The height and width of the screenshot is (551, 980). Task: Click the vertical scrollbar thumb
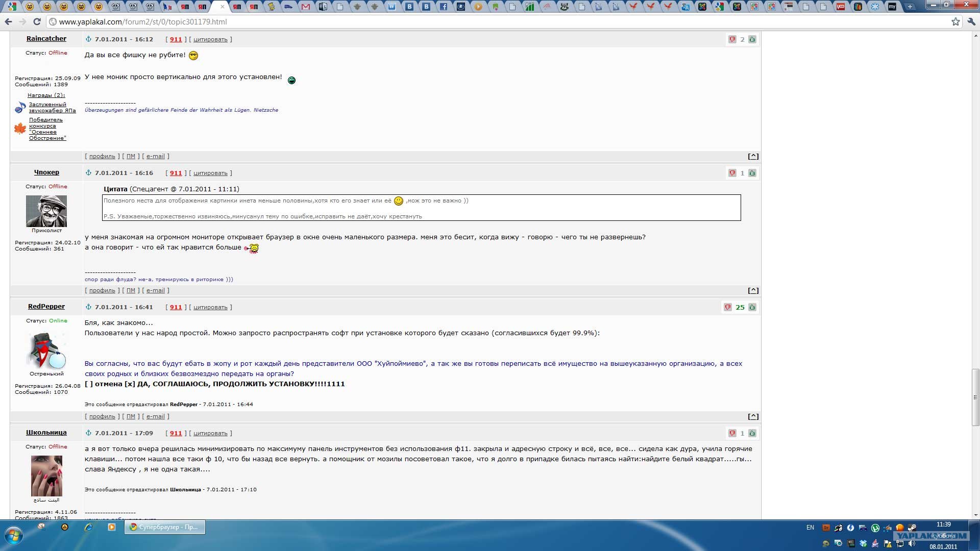(x=975, y=397)
